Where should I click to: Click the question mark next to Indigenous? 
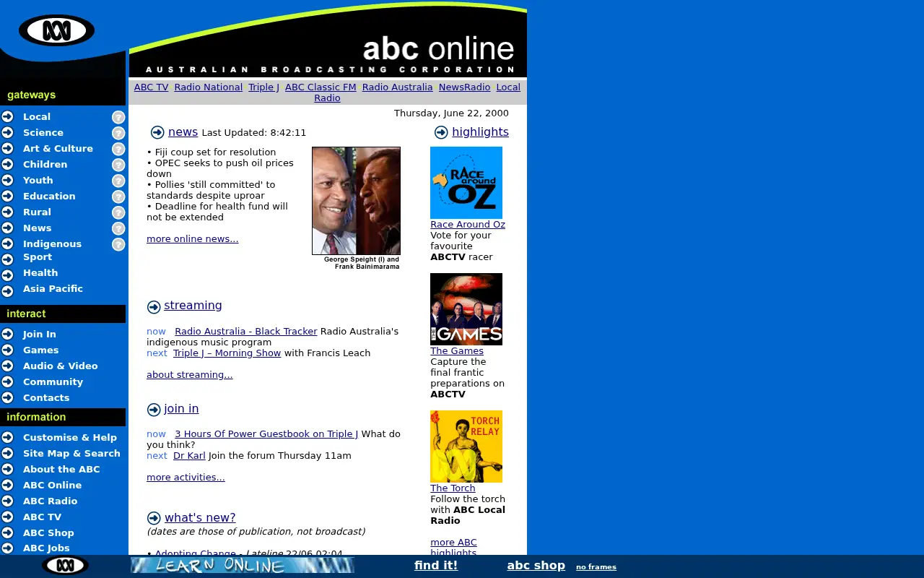point(118,244)
